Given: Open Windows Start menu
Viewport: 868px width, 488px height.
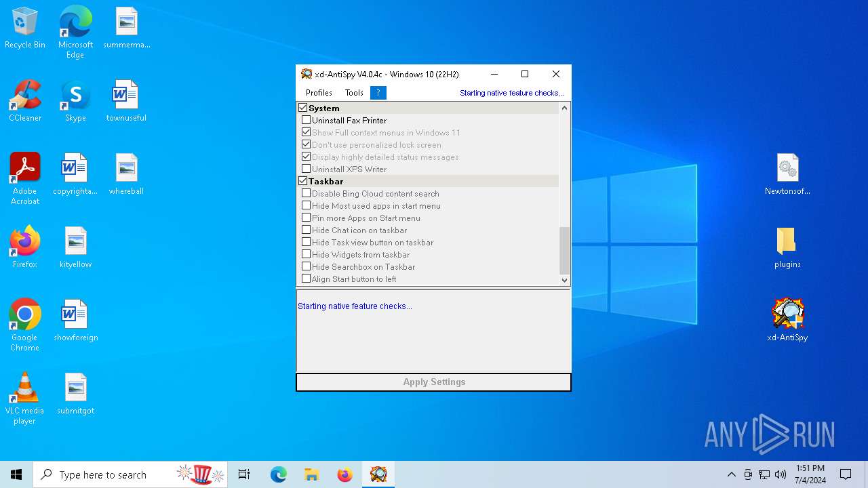Looking at the screenshot, I should 16,474.
